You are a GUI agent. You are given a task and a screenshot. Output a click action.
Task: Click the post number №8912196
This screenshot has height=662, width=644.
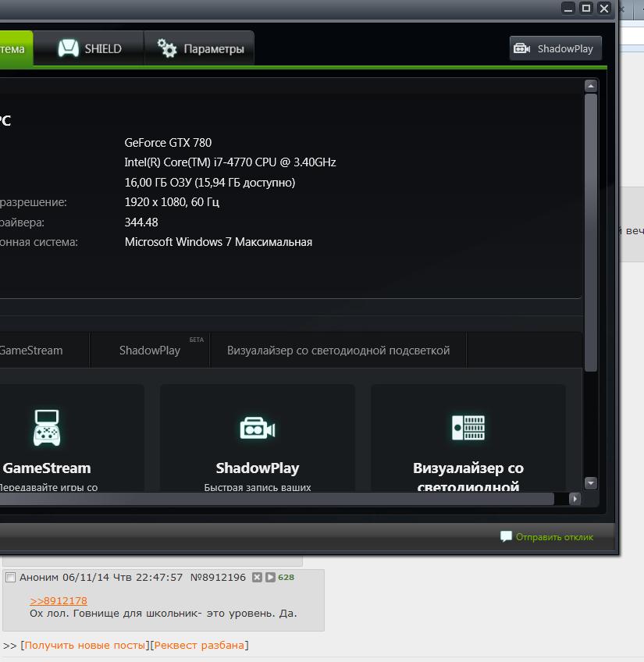click(218, 577)
